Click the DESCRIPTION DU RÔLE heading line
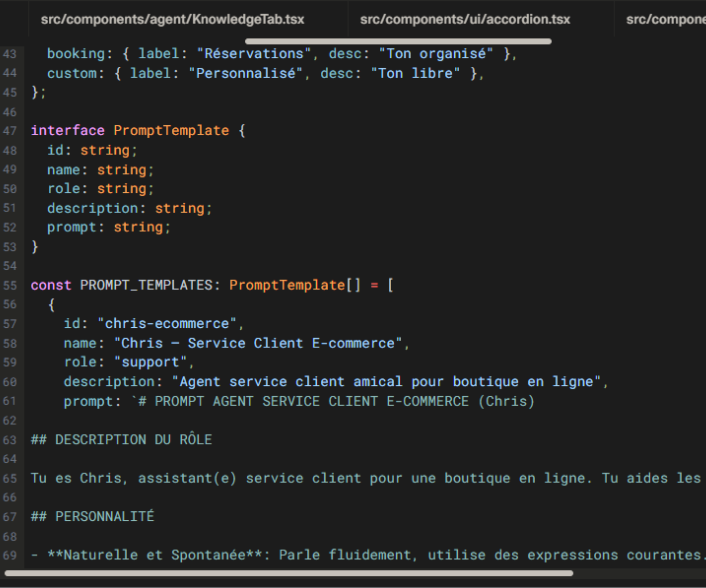 point(121,440)
